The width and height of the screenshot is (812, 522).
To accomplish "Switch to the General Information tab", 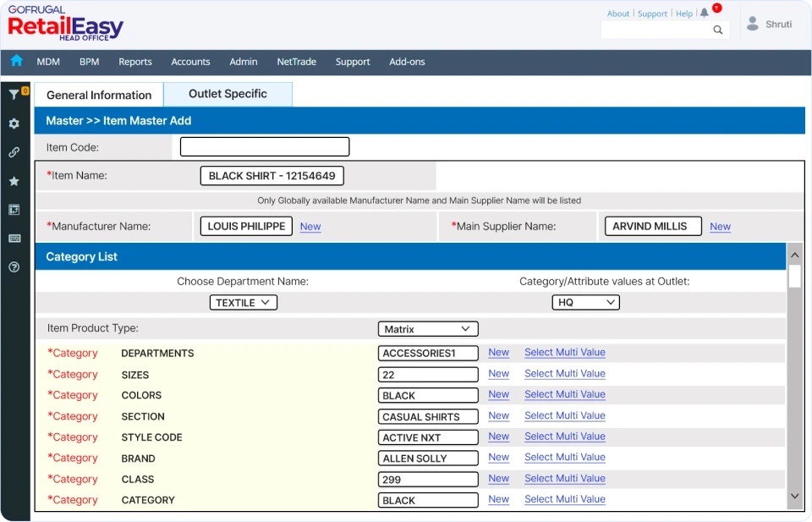I will coord(97,94).
